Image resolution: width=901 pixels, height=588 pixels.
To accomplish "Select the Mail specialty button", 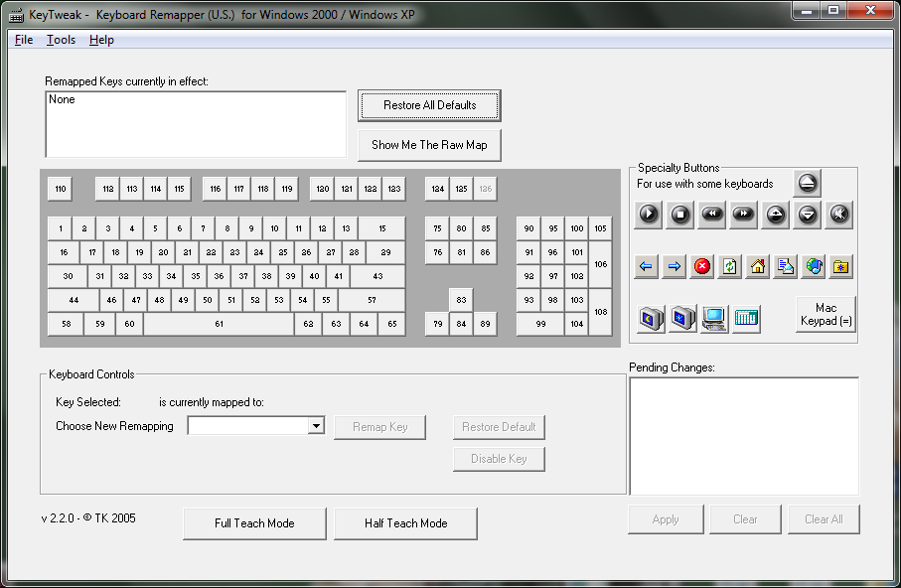I will tap(786, 266).
